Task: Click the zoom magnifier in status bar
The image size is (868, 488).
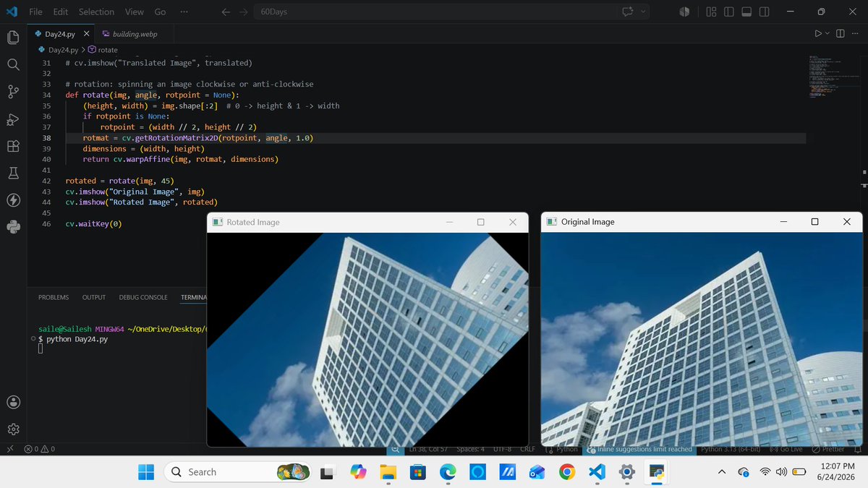Action: [x=396, y=449]
